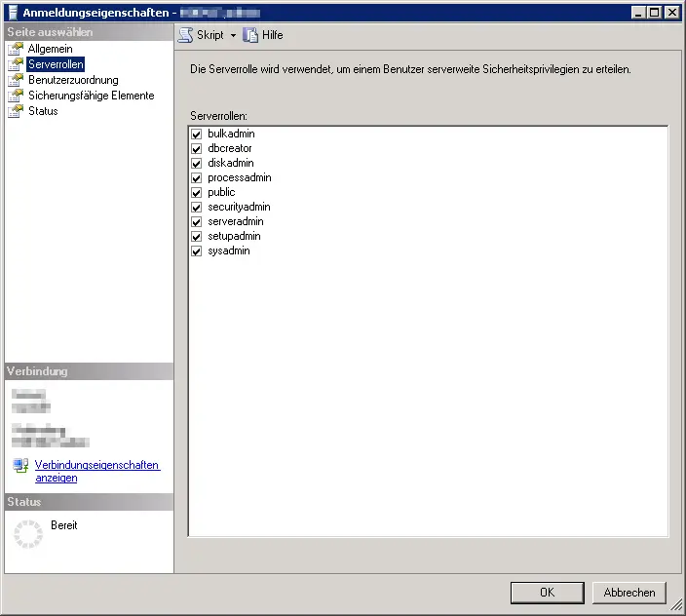Click the window resize grip
686x616 pixels.
pyautogui.click(x=677, y=605)
